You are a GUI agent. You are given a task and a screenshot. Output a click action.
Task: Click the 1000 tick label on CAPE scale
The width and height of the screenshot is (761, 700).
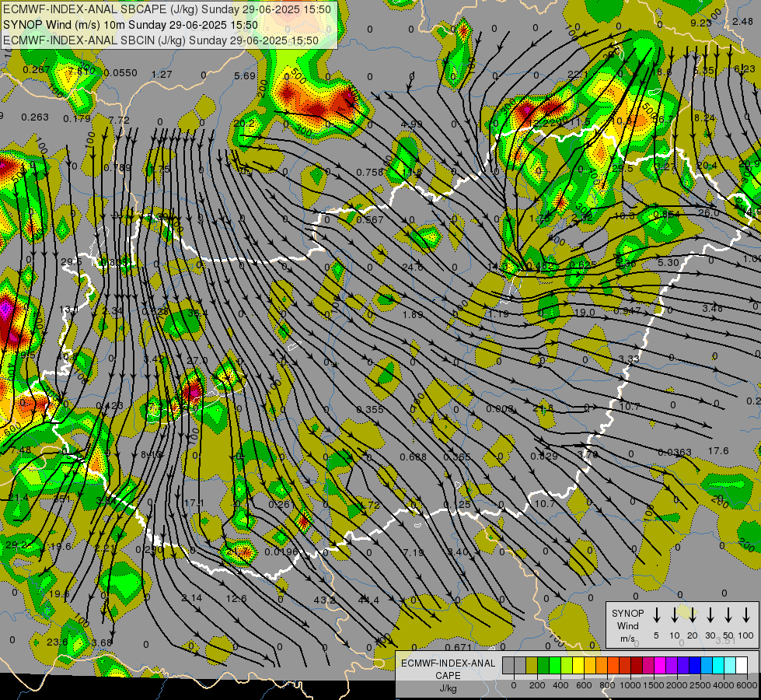[x=630, y=685]
